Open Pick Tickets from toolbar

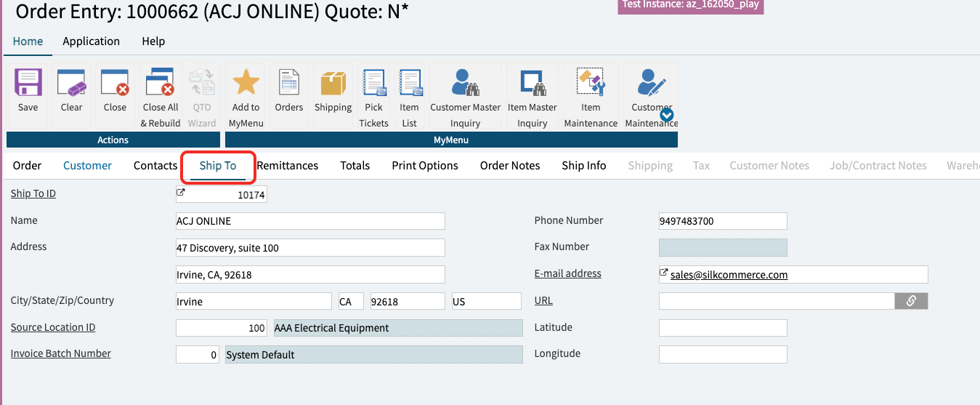click(x=373, y=84)
